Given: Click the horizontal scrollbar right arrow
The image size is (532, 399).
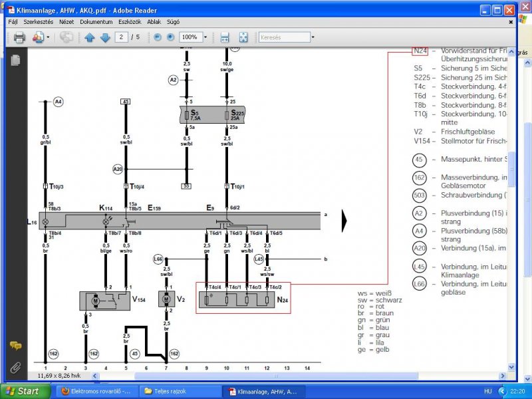Looking at the screenshot, I should point(503,376).
